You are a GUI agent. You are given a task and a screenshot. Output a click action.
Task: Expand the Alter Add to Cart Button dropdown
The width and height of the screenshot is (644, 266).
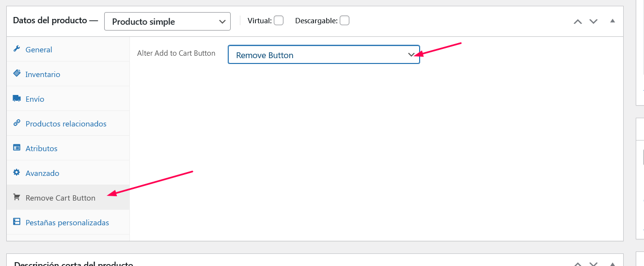pyautogui.click(x=324, y=55)
